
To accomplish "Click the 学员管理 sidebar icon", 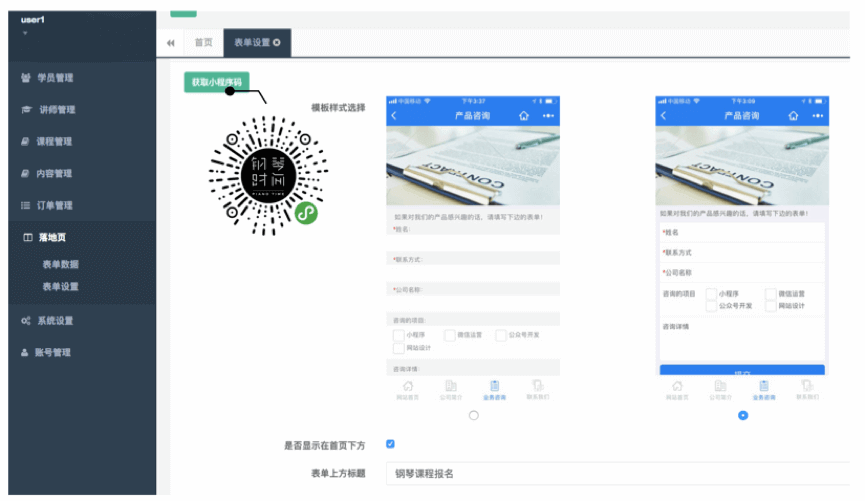I will point(25,78).
